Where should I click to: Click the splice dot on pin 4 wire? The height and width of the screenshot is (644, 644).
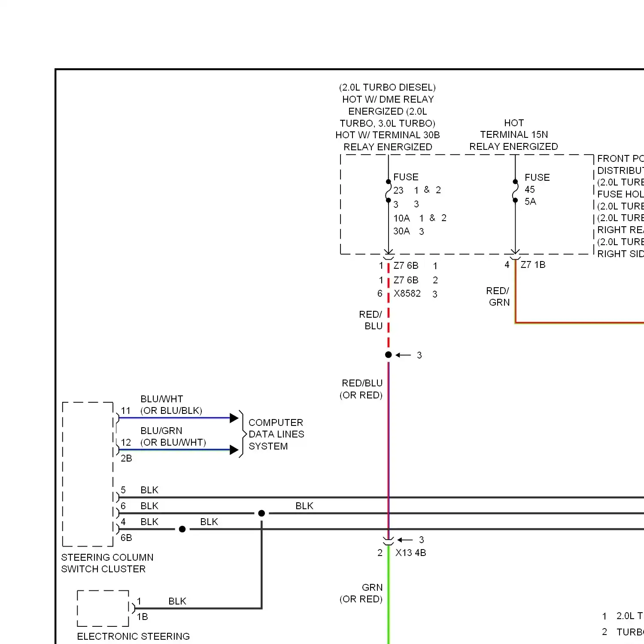pos(182,529)
